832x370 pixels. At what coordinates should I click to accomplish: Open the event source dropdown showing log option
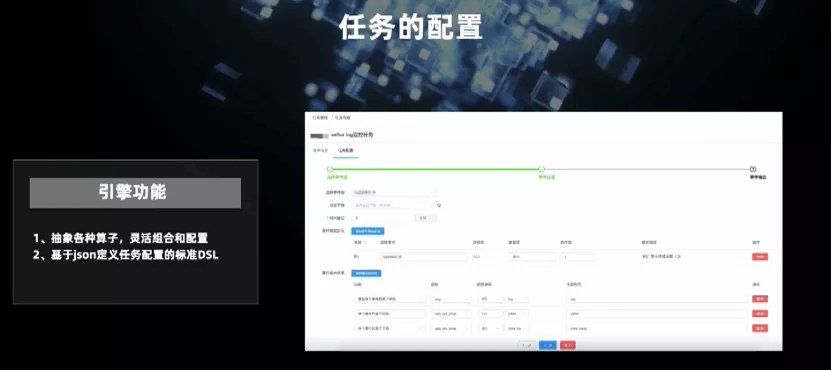tap(394, 192)
